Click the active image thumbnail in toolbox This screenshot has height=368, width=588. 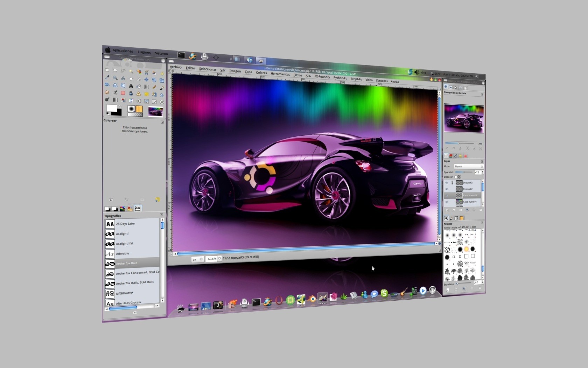coord(155,111)
